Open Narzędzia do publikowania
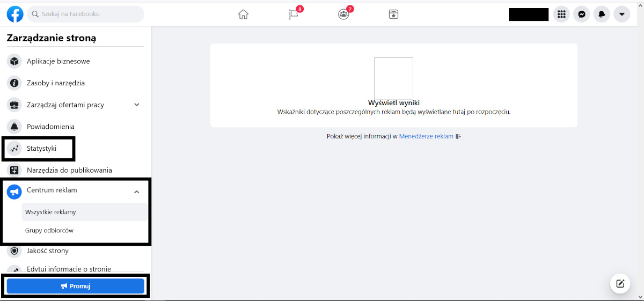Image resolution: width=644 pixels, height=301 pixels. 69,170
